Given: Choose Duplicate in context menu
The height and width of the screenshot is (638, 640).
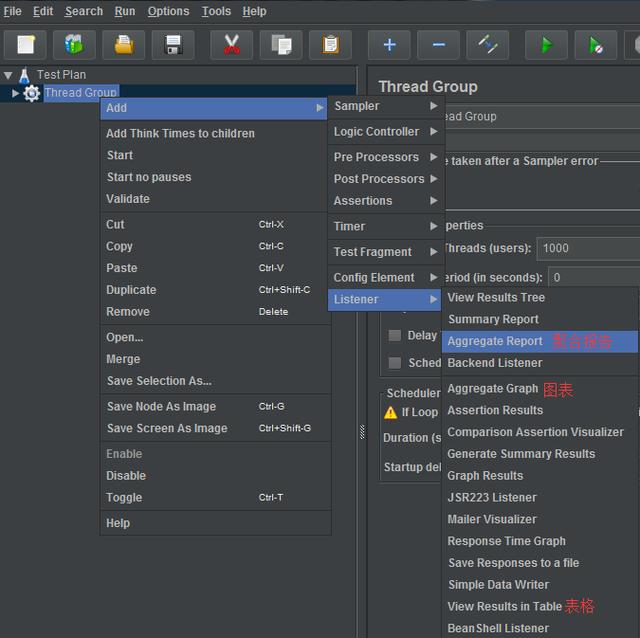Looking at the screenshot, I should [x=215, y=290].
